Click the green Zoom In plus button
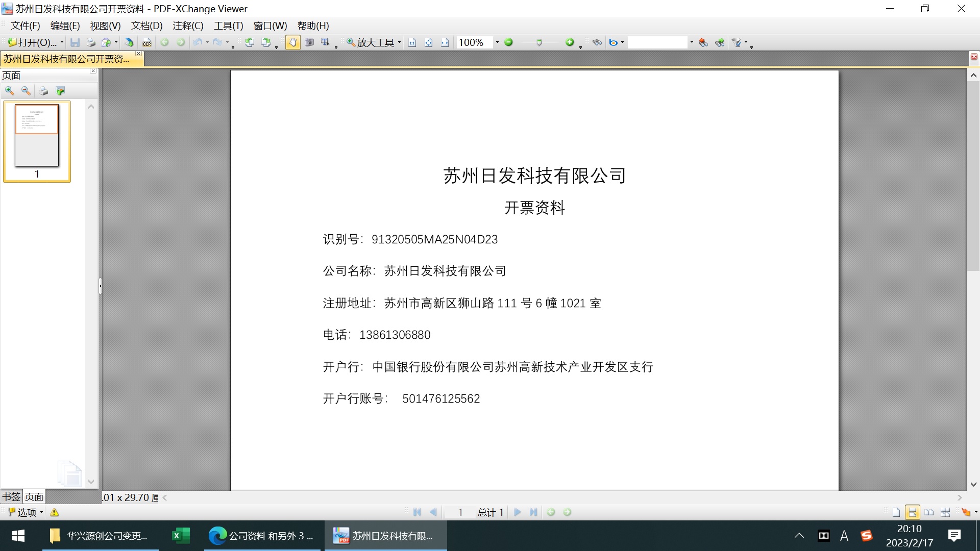 [x=570, y=43]
